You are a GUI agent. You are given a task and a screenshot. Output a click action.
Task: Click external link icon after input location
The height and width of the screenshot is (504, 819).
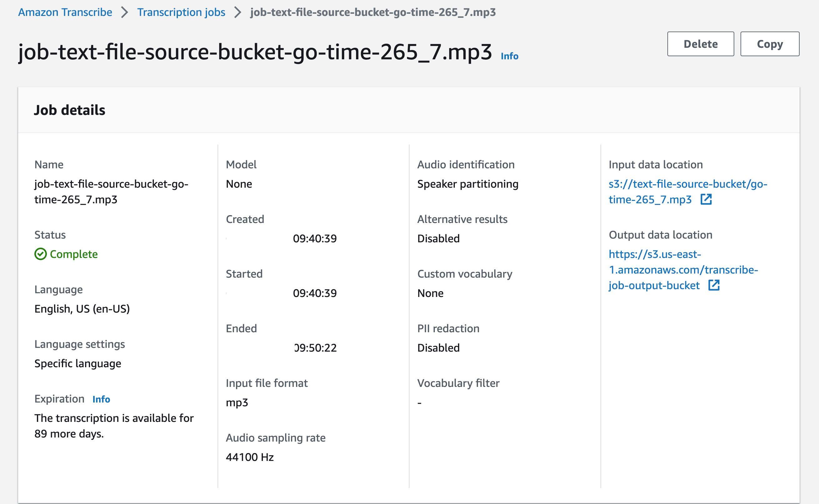pyautogui.click(x=706, y=199)
